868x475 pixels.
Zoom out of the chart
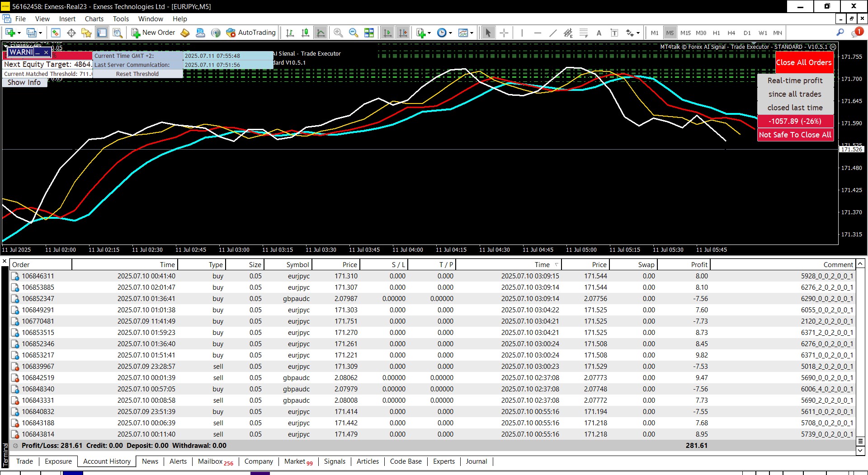click(354, 33)
